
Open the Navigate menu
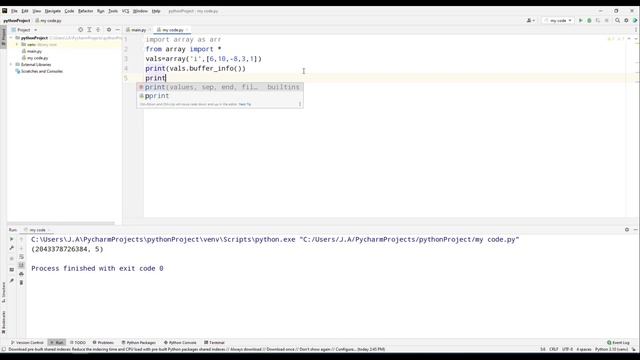tap(53, 11)
